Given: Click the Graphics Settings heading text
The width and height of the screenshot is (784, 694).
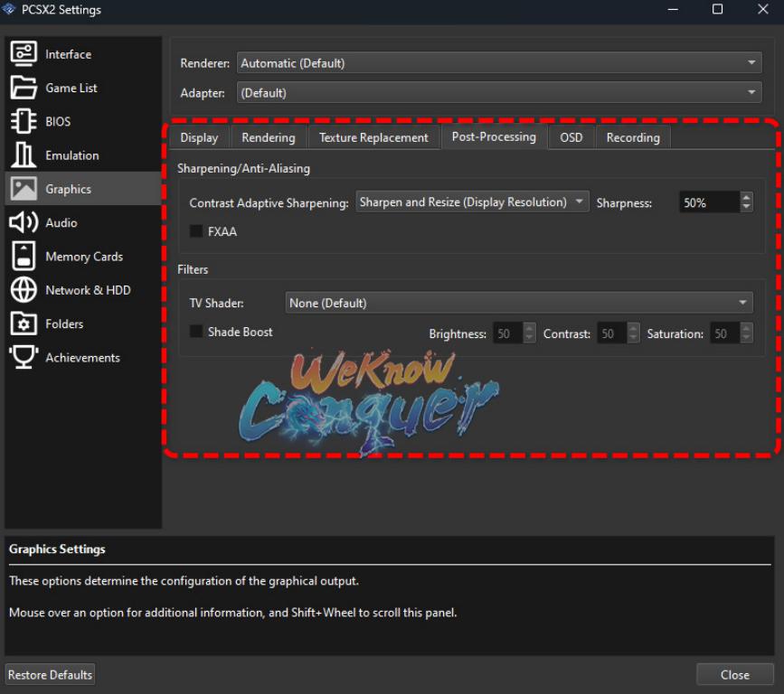Looking at the screenshot, I should click(x=57, y=549).
